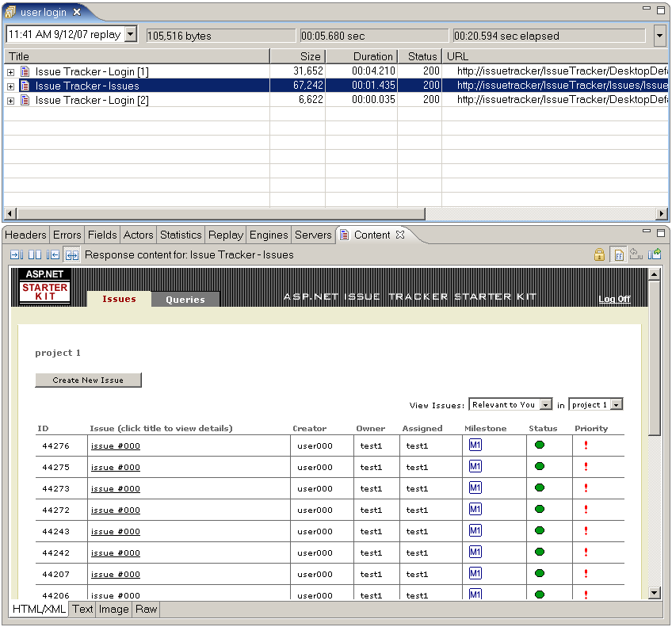Screen dimensions: 672x627
Task: Click the green status dot for issue 44242
Action: (540, 552)
